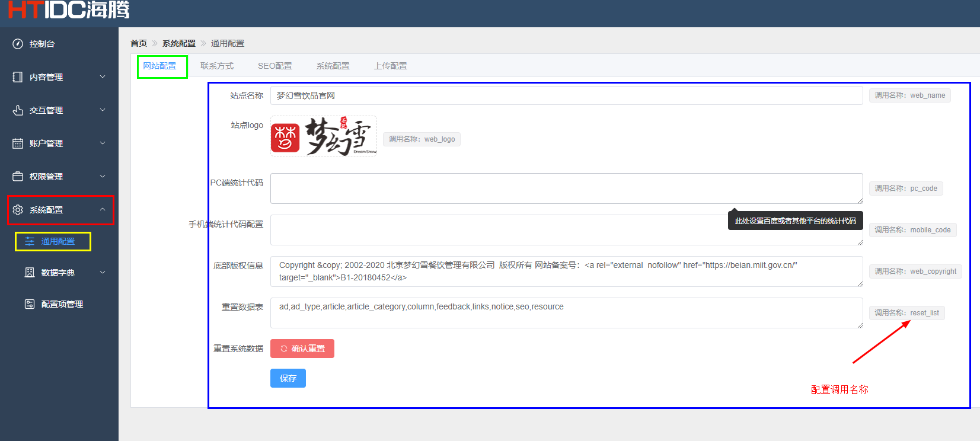
Task: Click the 内容管理 sidebar icon
Action: [18, 77]
